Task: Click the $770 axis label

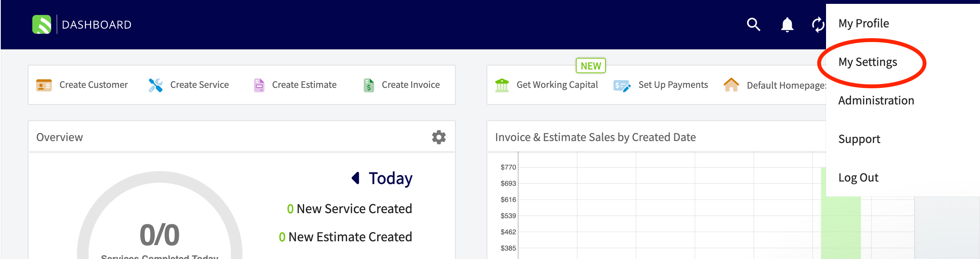Action: [508, 167]
